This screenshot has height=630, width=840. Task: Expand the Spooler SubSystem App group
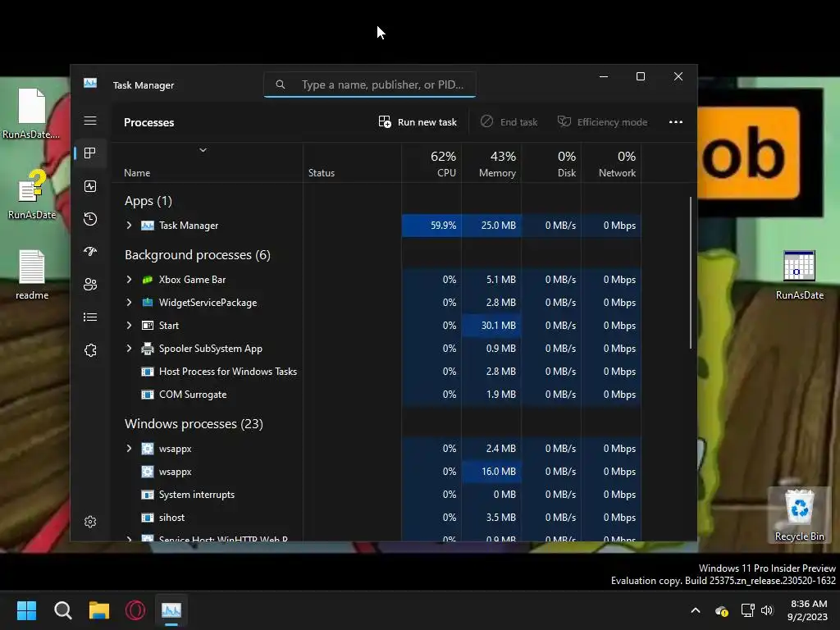click(129, 349)
